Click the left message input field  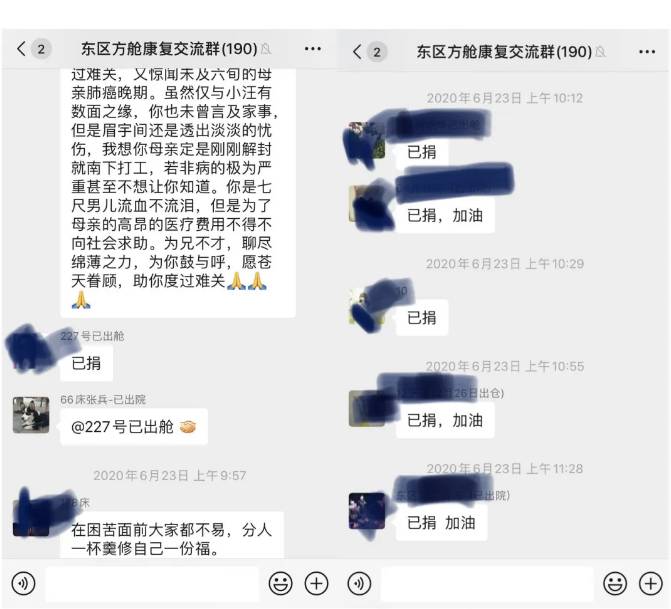point(152,583)
